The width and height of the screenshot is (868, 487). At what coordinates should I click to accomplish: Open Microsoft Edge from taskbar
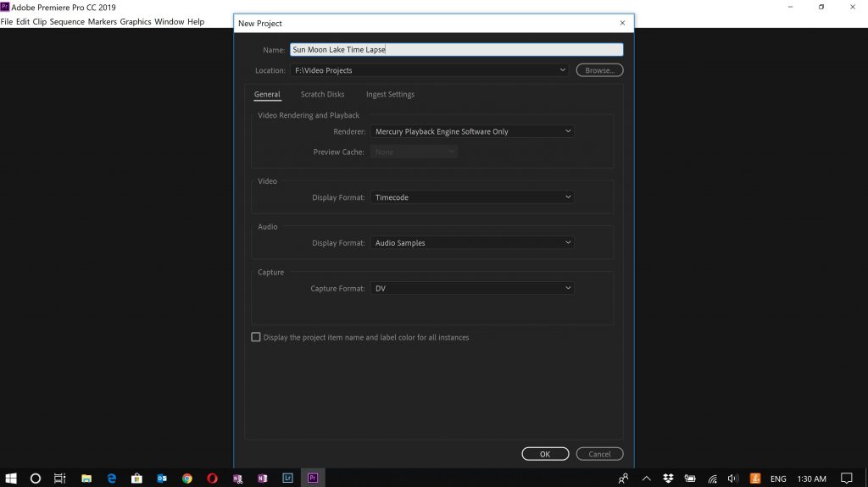111,479
